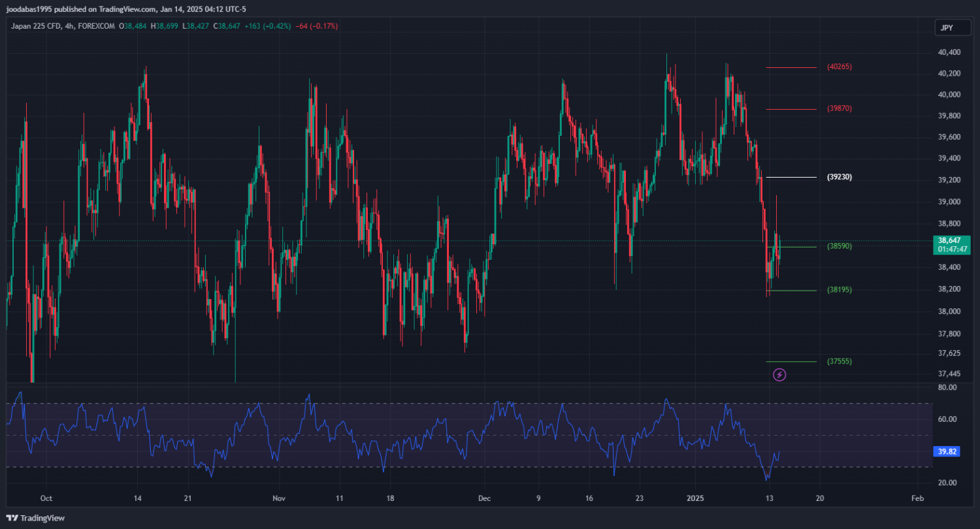980x529 pixels.
Task: Click the green 38,647 current price label
Action: click(953, 244)
